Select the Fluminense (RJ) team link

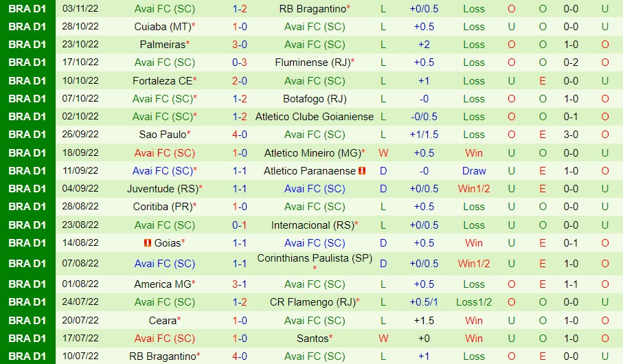(x=313, y=62)
